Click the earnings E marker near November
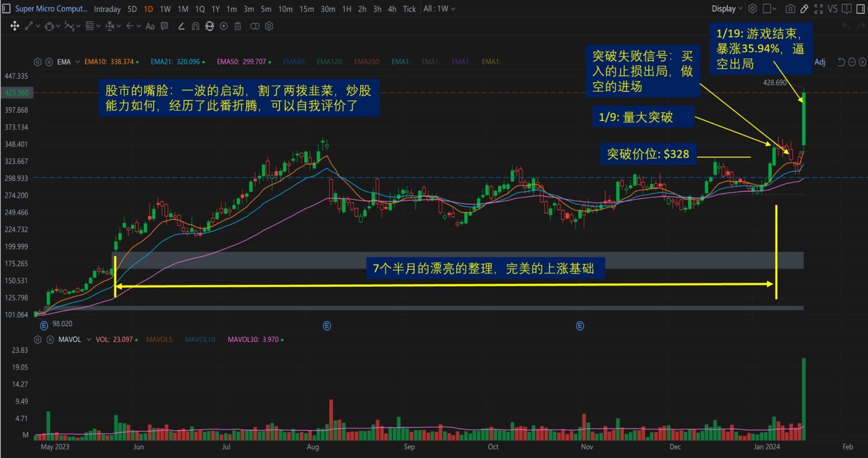This screenshot has height=458, width=868. pyautogui.click(x=580, y=326)
